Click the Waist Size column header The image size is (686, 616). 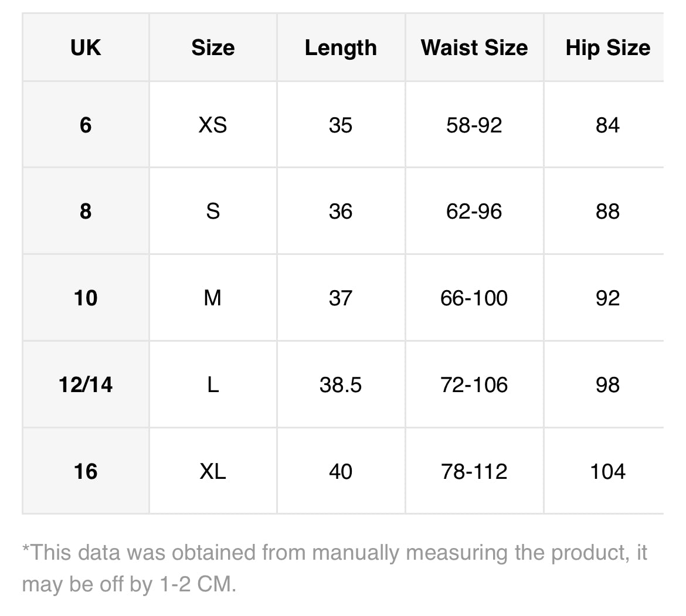[x=474, y=47]
